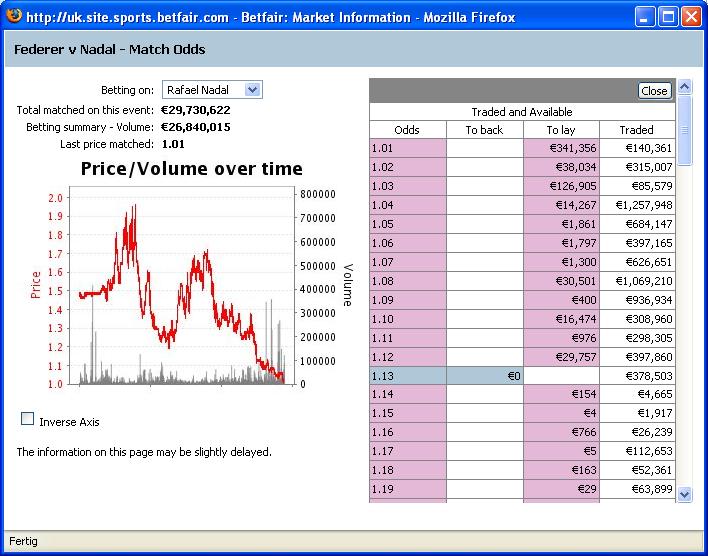This screenshot has width=708, height=556.
Task: Select odds 1.11 cell
Action: (408, 338)
